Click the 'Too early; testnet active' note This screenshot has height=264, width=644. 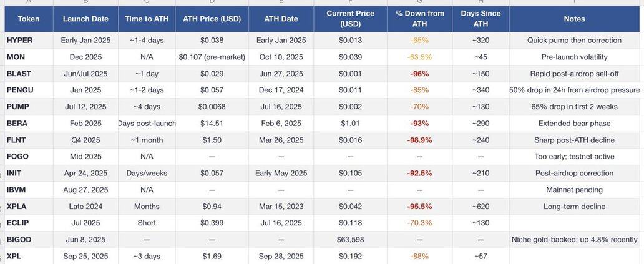tap(574, 157)
